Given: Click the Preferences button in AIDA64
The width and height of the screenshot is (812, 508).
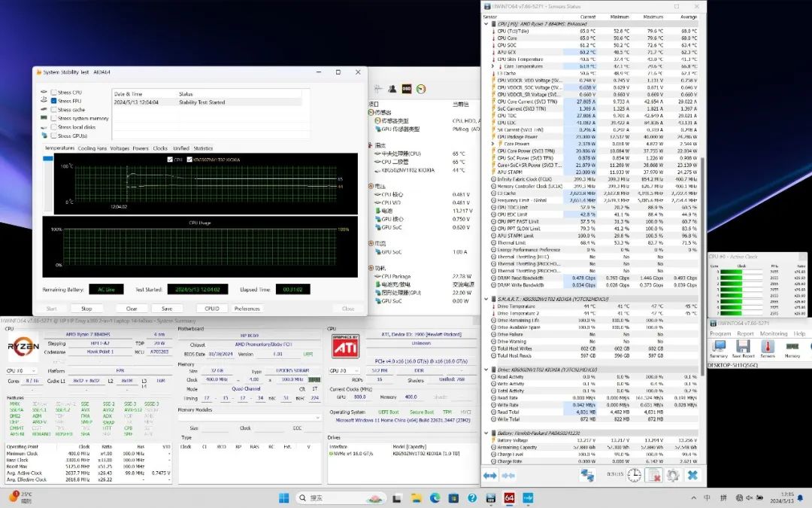Looking at the screenshot, I should [x=247, y=309].
